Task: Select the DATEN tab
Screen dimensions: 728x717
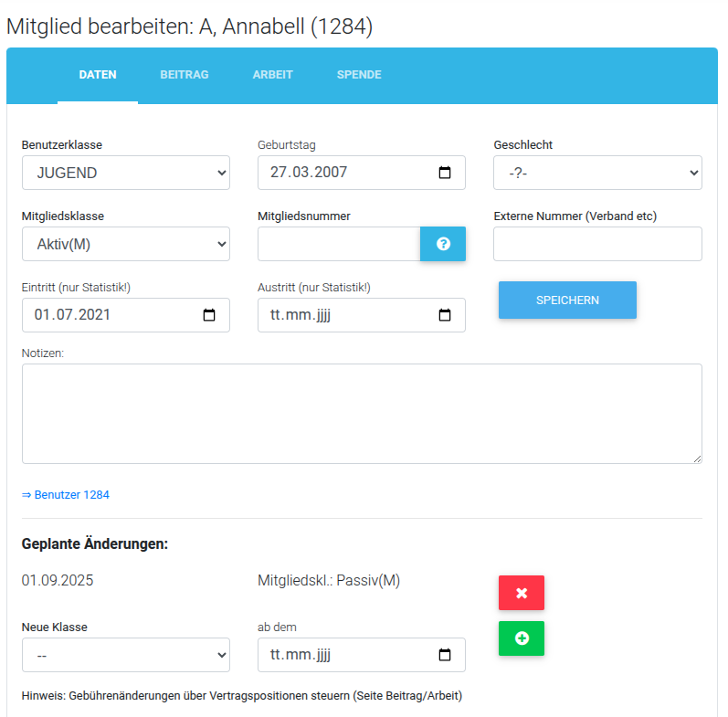Action: 98,75
